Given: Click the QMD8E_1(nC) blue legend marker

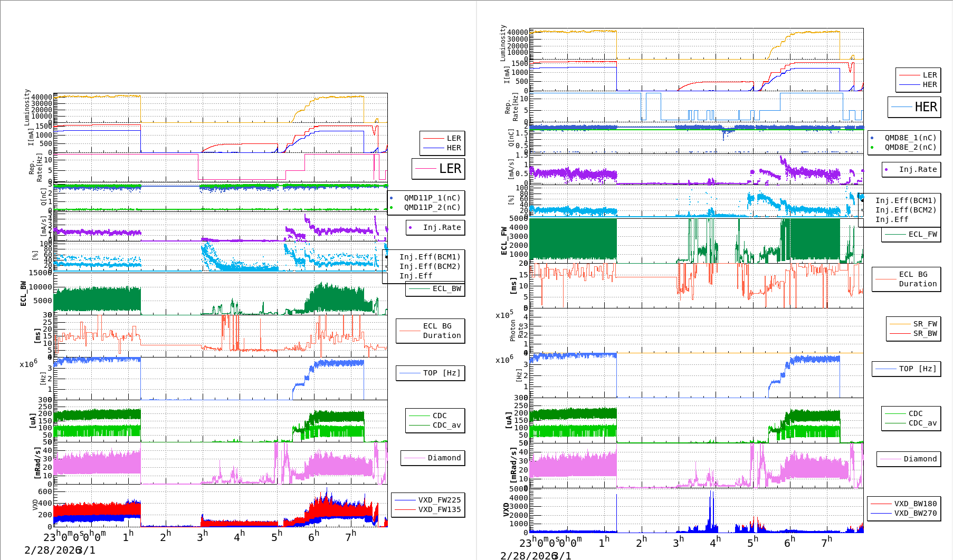Looking at the screenshot, I should (872, 138).
